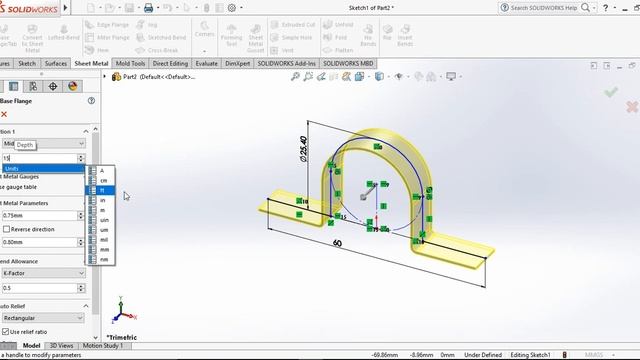This screenshot has height=360, width=640.
Task: Choose 'in' in the units list
Action: (100, 200)
